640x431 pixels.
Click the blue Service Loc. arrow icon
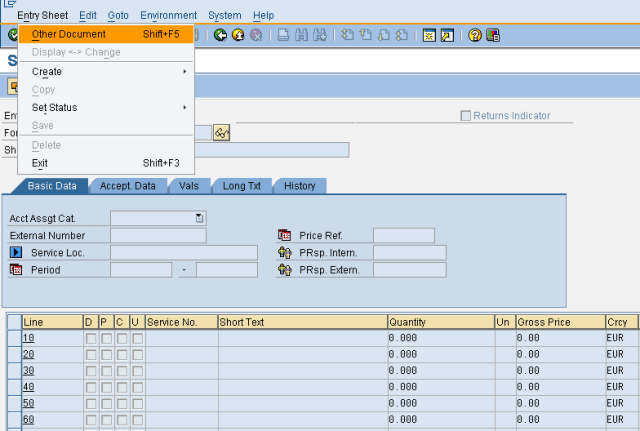pyautogui.click(x=16, y=252)
